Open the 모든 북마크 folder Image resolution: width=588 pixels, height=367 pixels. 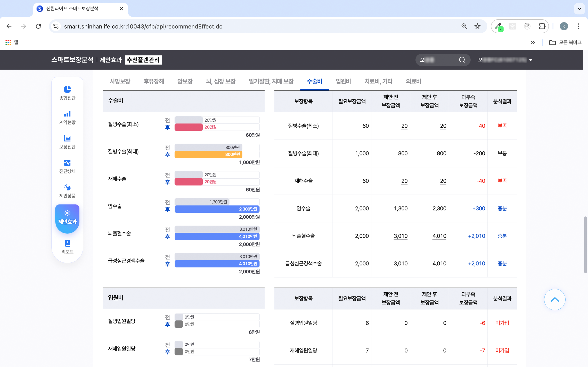[x=565, y=42]
